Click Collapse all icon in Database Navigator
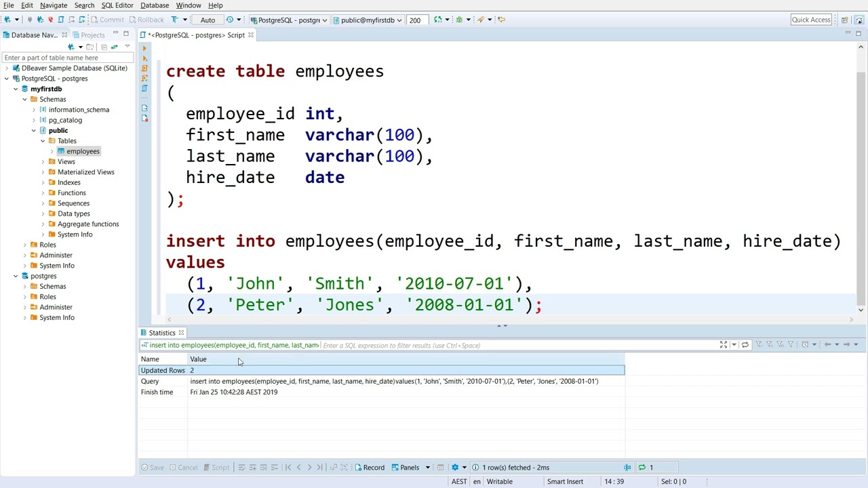868x488 pixels. 104,47
